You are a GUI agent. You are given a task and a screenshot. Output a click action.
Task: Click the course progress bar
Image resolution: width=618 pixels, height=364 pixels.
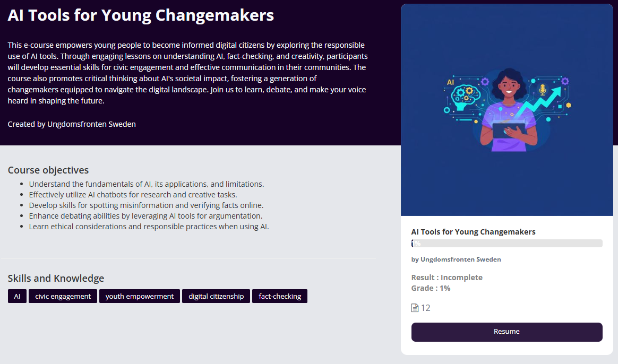[507, 244]
